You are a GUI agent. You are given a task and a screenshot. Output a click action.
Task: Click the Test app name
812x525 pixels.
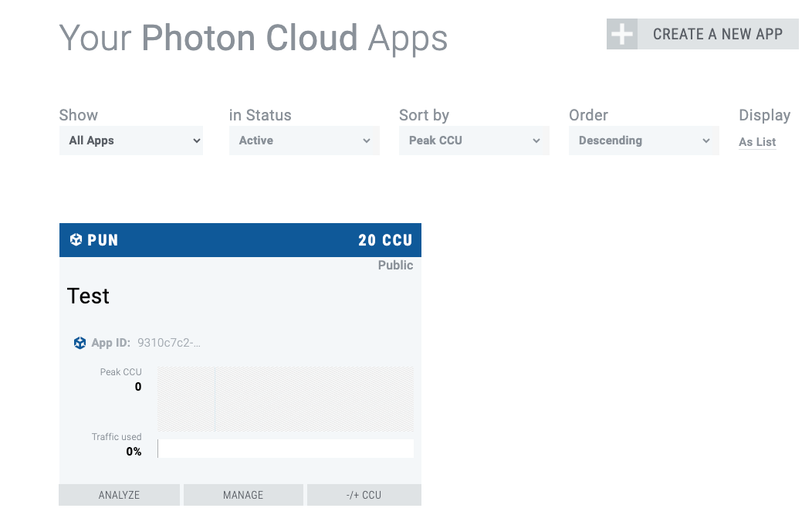[x=89, y=296]
